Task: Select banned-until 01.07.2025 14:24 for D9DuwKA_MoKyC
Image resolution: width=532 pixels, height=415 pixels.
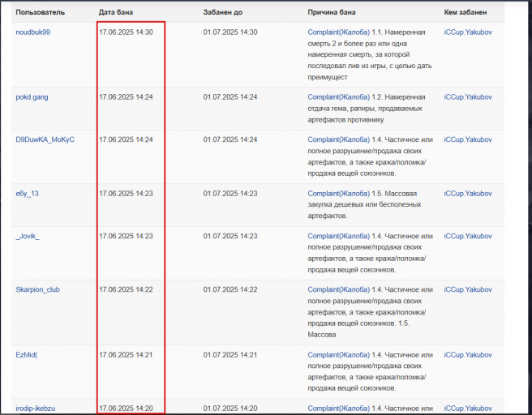Action: 230,139
